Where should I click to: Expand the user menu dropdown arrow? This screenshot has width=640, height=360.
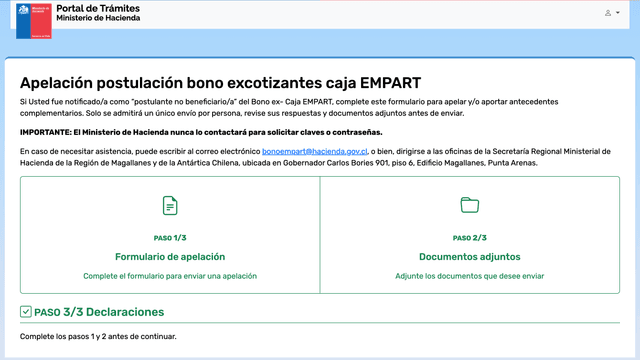618,13
